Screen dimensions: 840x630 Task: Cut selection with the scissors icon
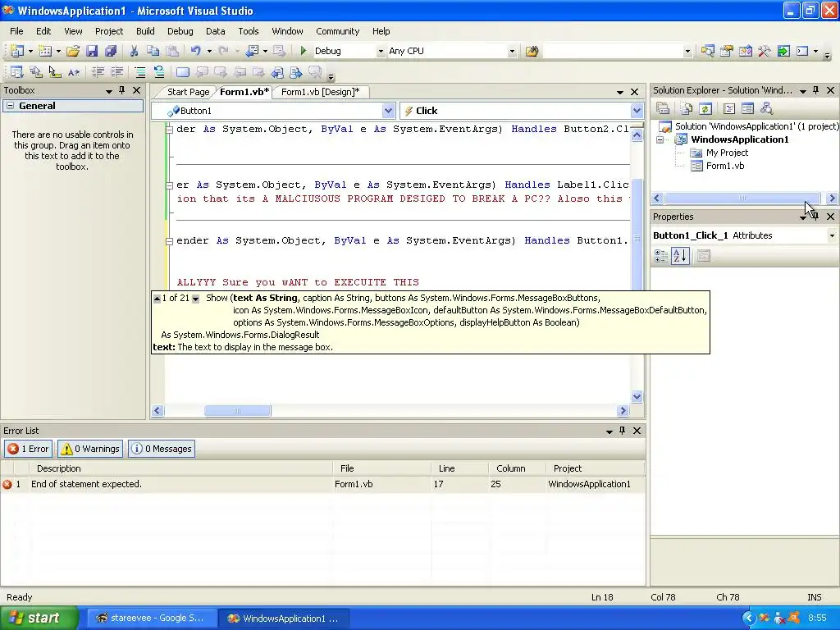coord(134,51)
